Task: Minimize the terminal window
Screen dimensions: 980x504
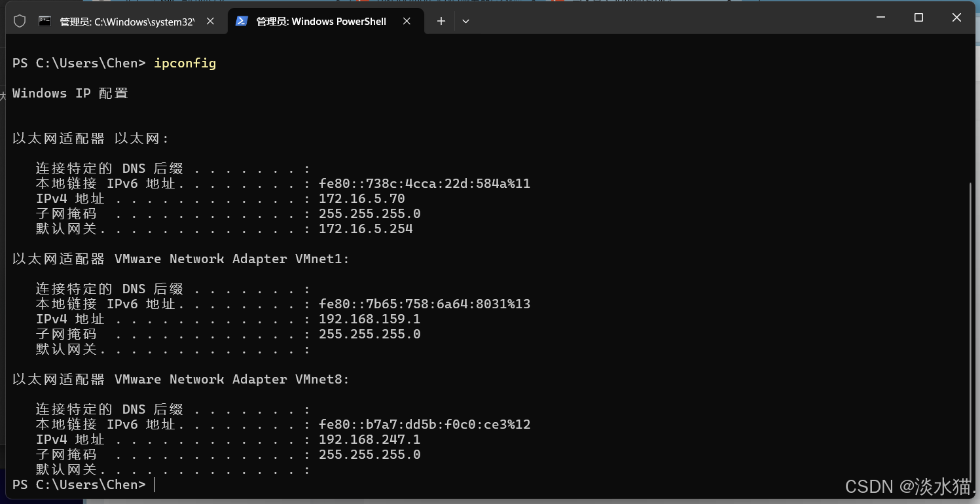Action: [x=880, y=18]
